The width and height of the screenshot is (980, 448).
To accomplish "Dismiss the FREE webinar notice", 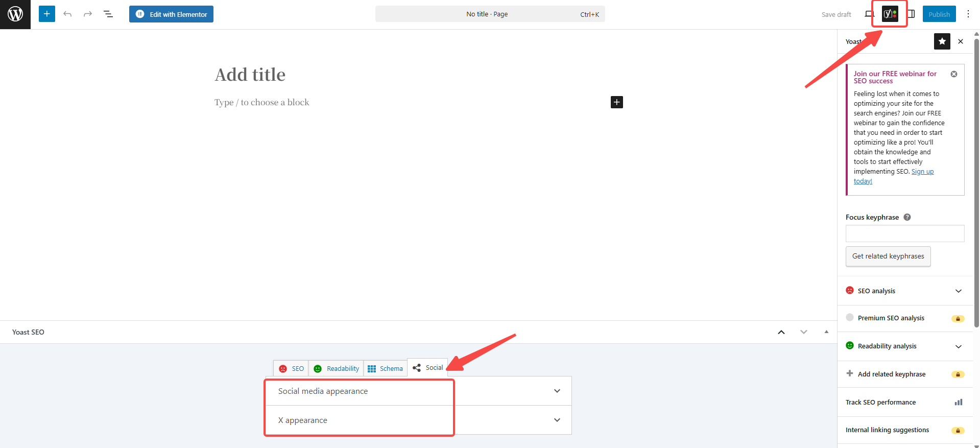I will click(954, 74).
